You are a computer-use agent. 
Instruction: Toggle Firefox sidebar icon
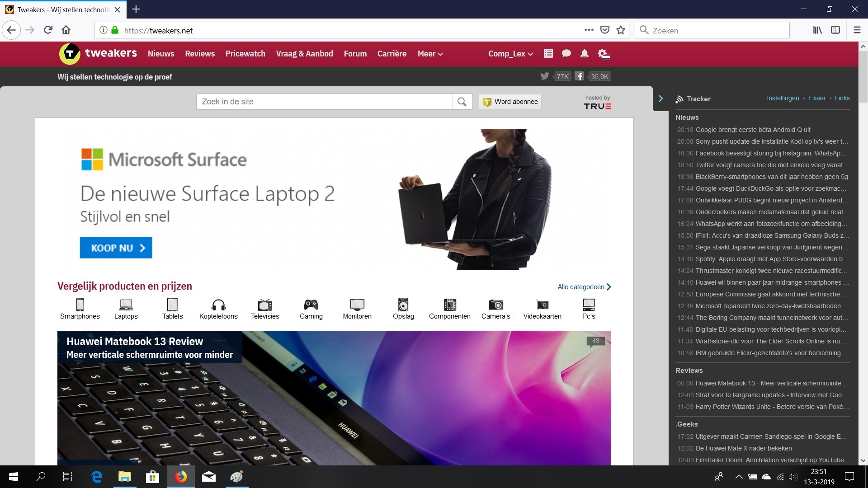pyautogui.click(x=835, y=30)
